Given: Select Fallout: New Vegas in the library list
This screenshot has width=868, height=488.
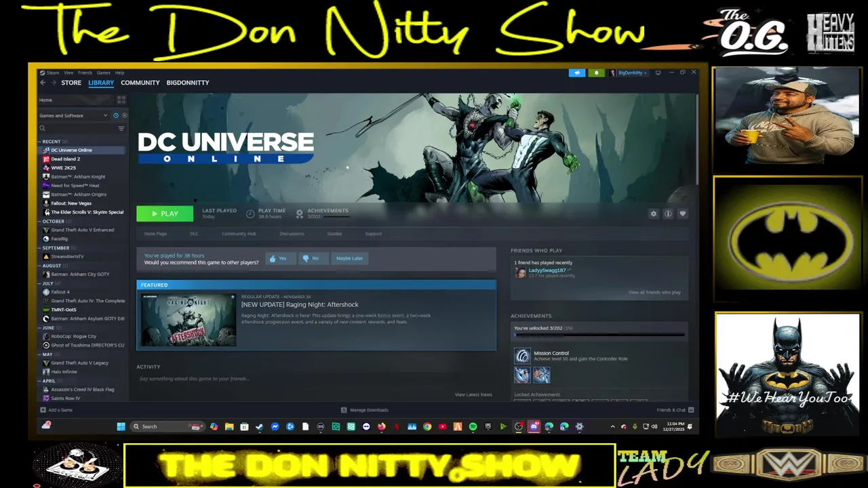Looking at the screenshot, I should [81, 203].
